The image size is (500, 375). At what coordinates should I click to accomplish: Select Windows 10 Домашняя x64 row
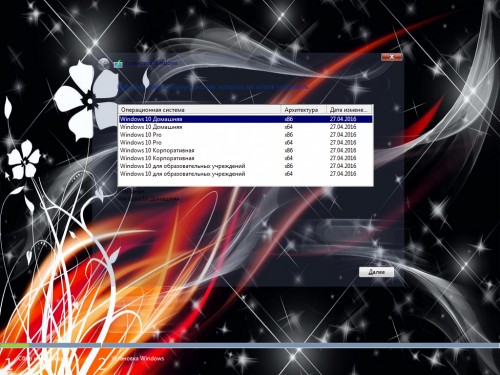click(x=245, y=127)
